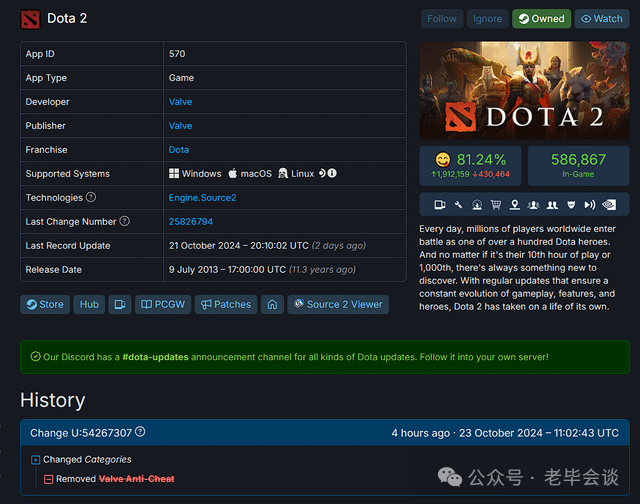The width and height of the screenshot is (640, 504).
Task: Click the removed Valve Anti-Cheat entry
Action: click(x=136, y=479)
